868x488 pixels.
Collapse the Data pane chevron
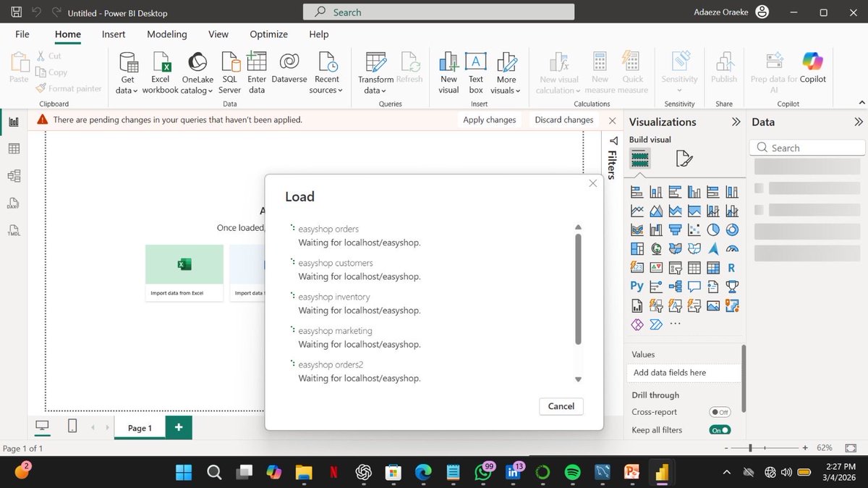[859, 122]
